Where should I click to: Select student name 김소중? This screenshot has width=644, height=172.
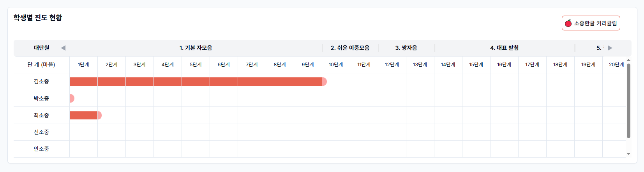[x=41, y=82]
